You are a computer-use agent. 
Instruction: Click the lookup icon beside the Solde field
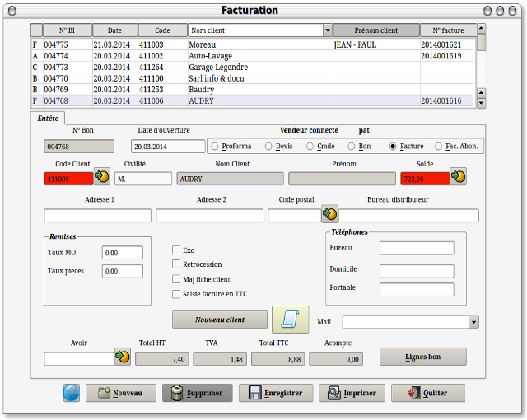click(x=459, y=176)
